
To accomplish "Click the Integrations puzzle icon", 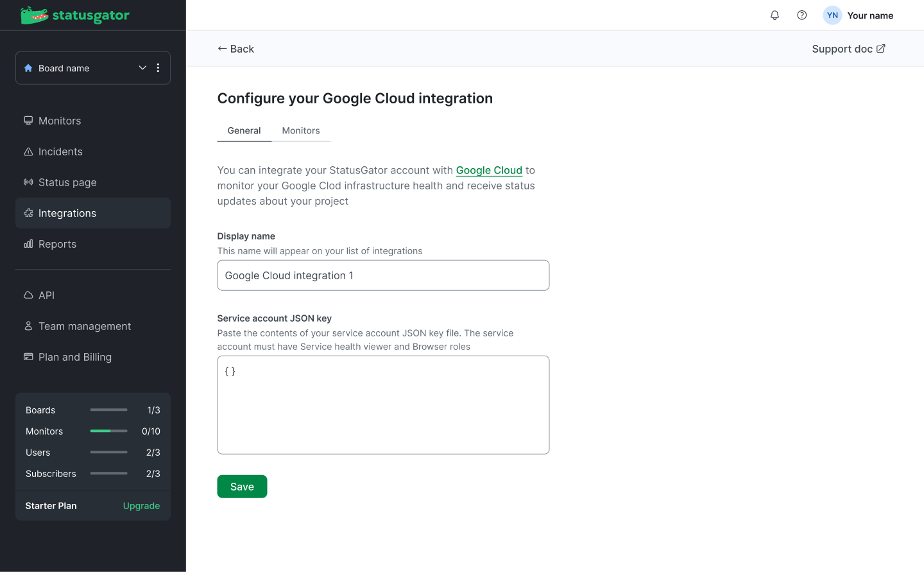I will point(28,213).
